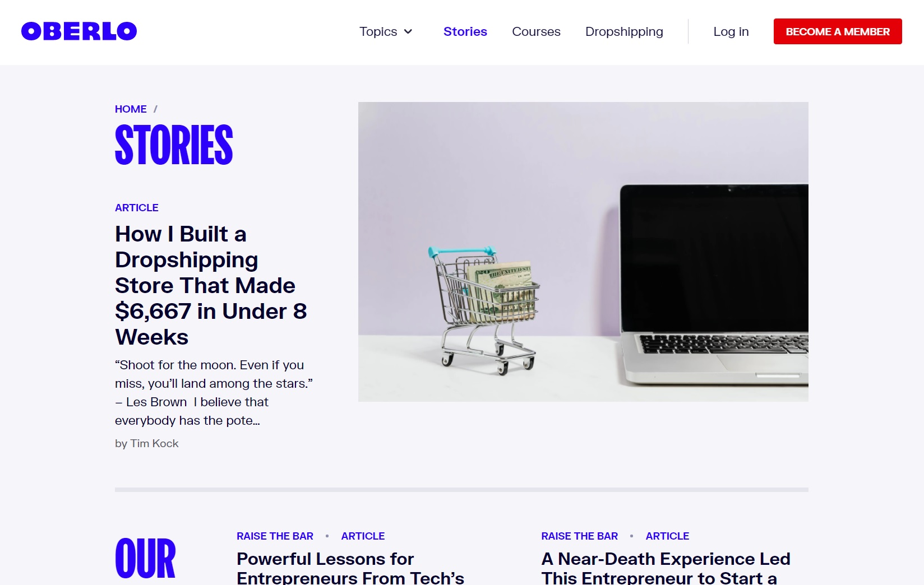Open the Stories page heading
The height and width of the screenshot is (585, 924).
coord(174,145)
